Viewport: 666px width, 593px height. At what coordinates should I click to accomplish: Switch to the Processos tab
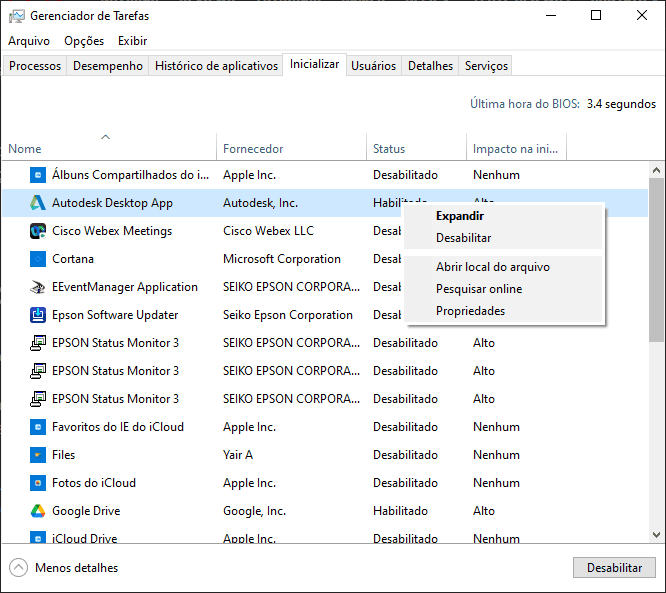coord(35,66)
